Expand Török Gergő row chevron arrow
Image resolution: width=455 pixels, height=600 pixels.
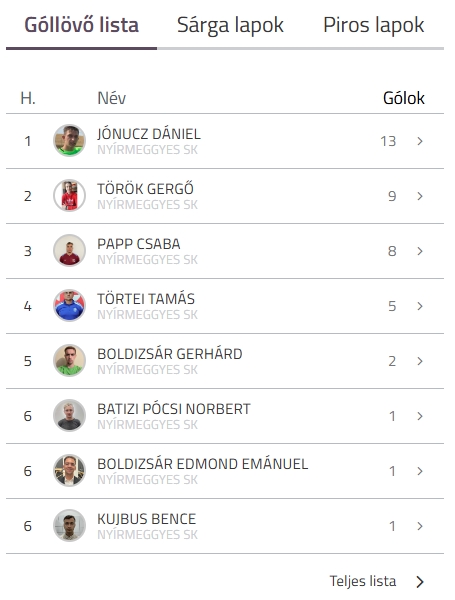point(420,196)
